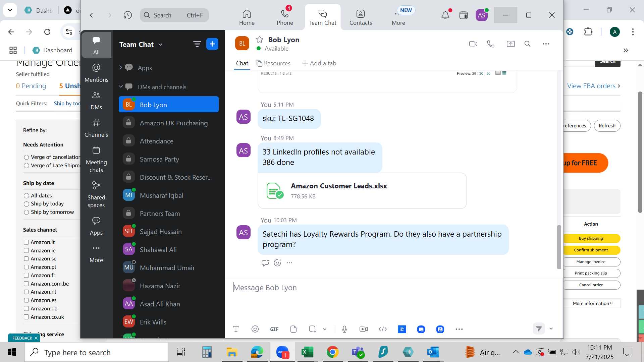The width and height of the screenshot is (644, 362).
Task: Open text formatting tool in composer
Action: 236,329
